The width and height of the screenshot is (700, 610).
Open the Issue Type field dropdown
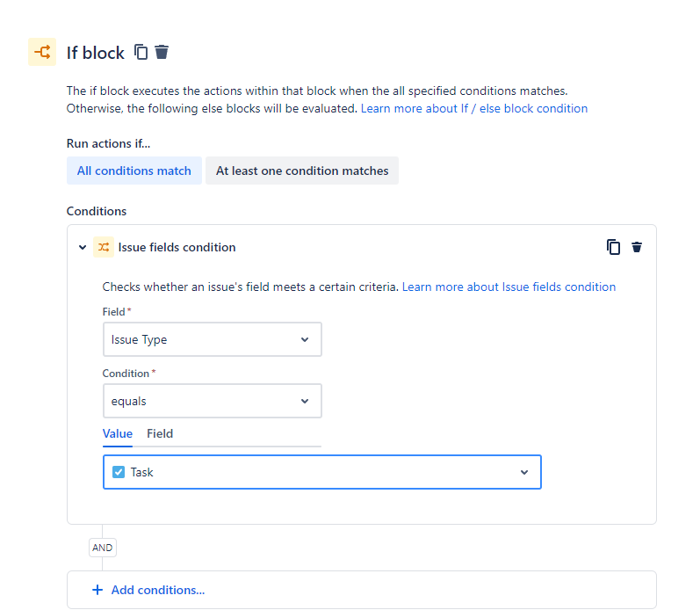pyautogui.click(x=212, y=339)
